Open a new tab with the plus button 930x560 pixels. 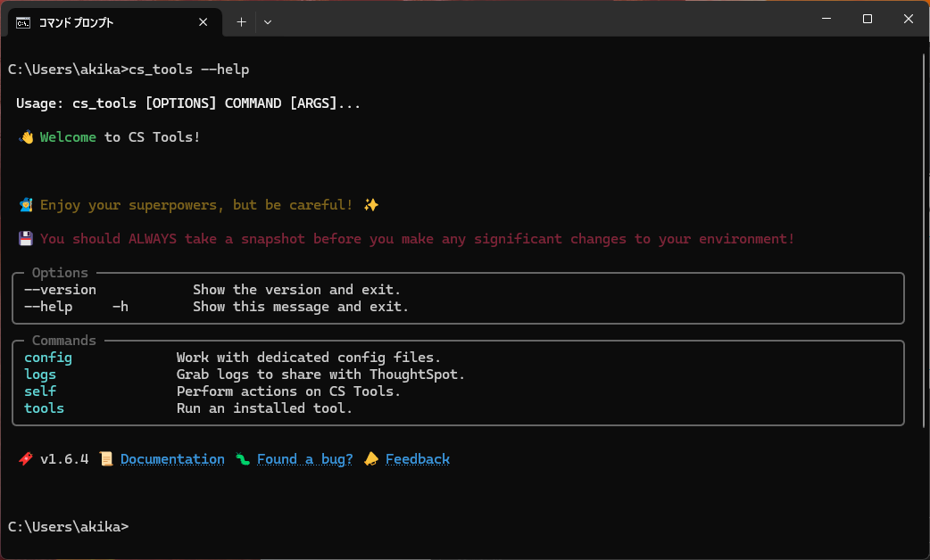[x=241, y=21]
